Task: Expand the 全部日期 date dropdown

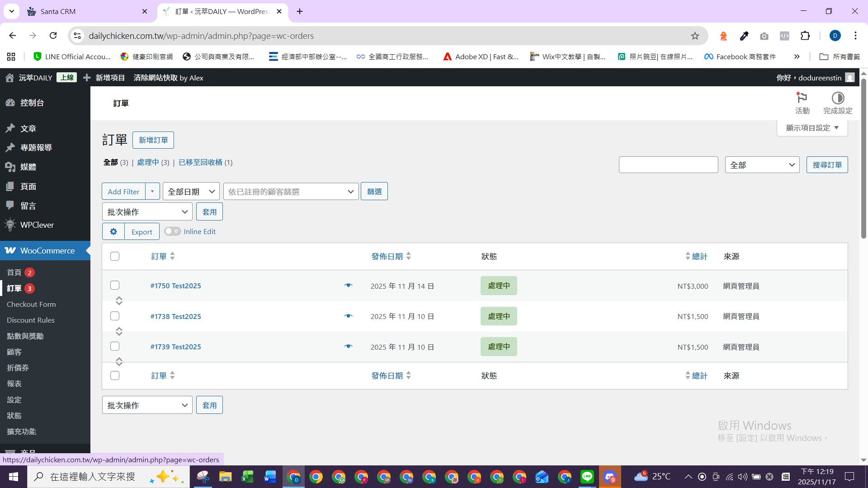Action: [191, 192]
